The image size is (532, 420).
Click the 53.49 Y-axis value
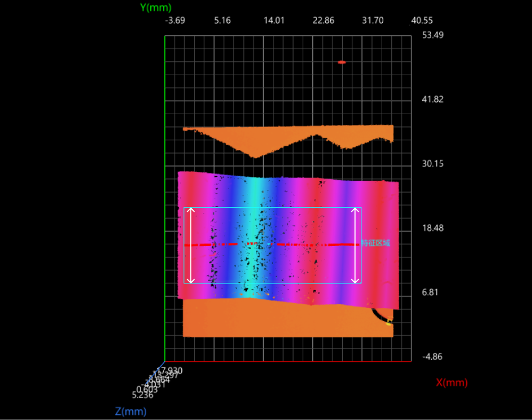433,35
